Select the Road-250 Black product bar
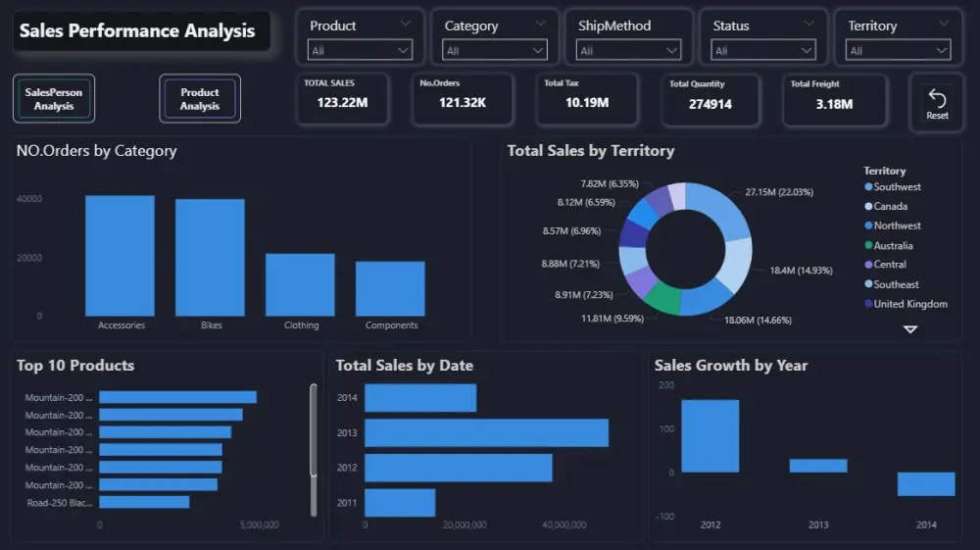The width and height of the screenshot is (980, 550). coord(144,502)
